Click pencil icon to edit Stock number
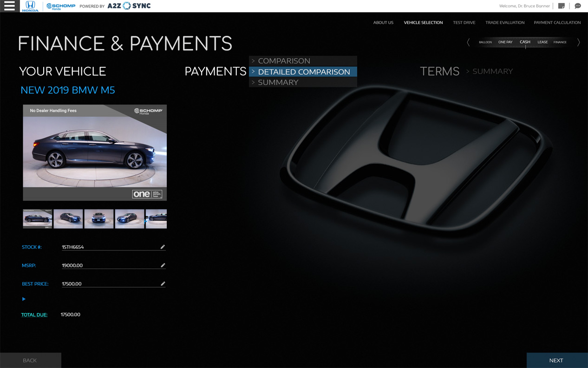 163,247
